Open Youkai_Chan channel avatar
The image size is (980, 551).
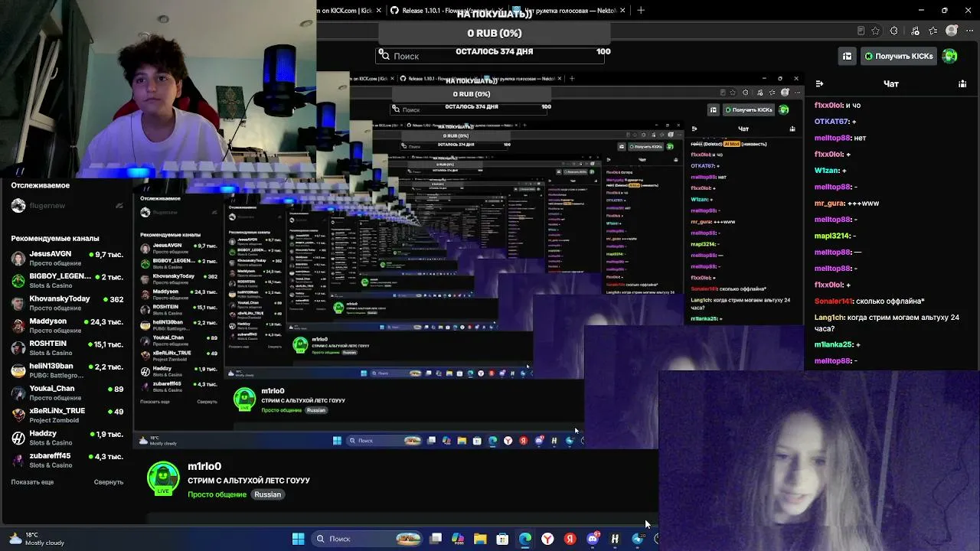18,393
